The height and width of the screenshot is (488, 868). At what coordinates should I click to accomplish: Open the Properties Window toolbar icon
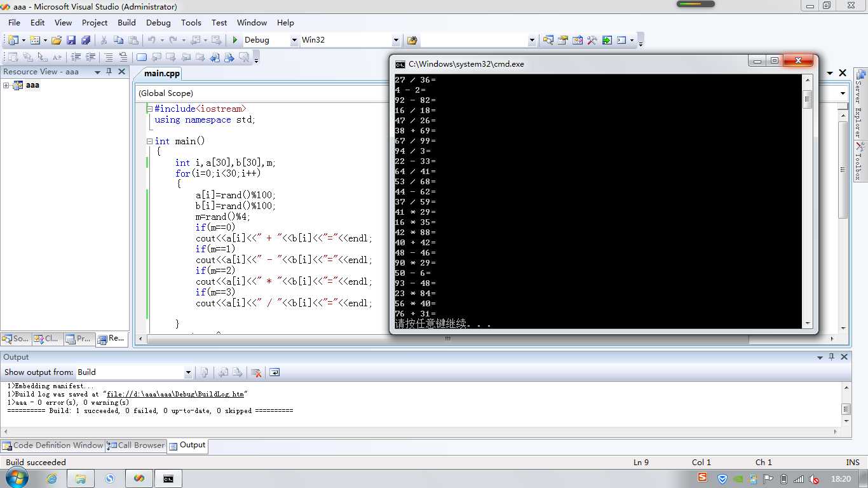tap(563, 40)
